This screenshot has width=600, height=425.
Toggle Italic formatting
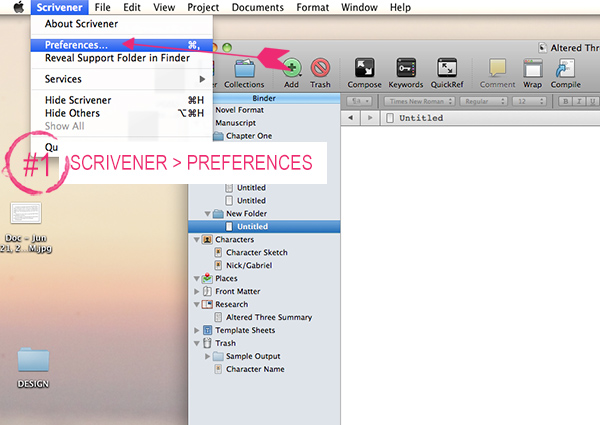[579, 101]
